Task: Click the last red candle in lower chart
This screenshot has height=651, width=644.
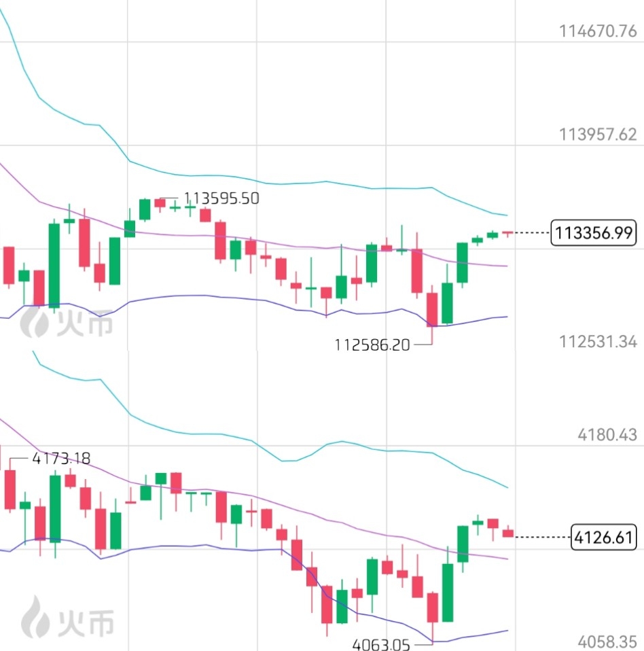Action: click(x=508, y=533)
